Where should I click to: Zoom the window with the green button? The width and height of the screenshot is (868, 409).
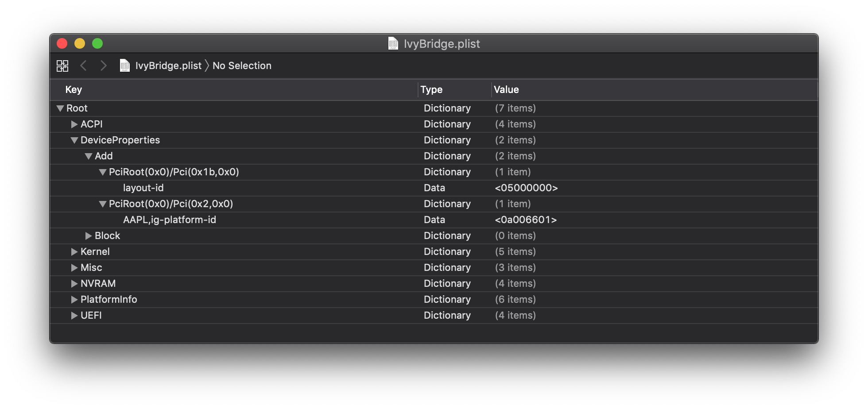(97, 43)
